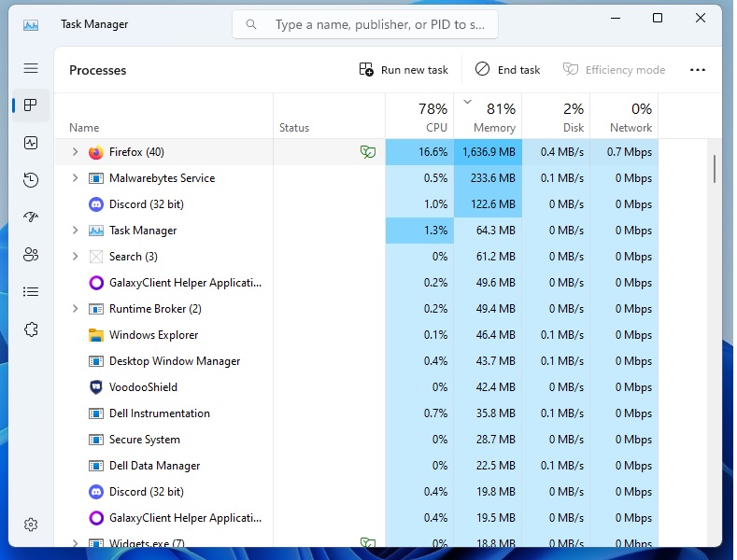Open the Performance page in sidebar
The height and width of the screenshot is (560, 737).
click(31, 143)
